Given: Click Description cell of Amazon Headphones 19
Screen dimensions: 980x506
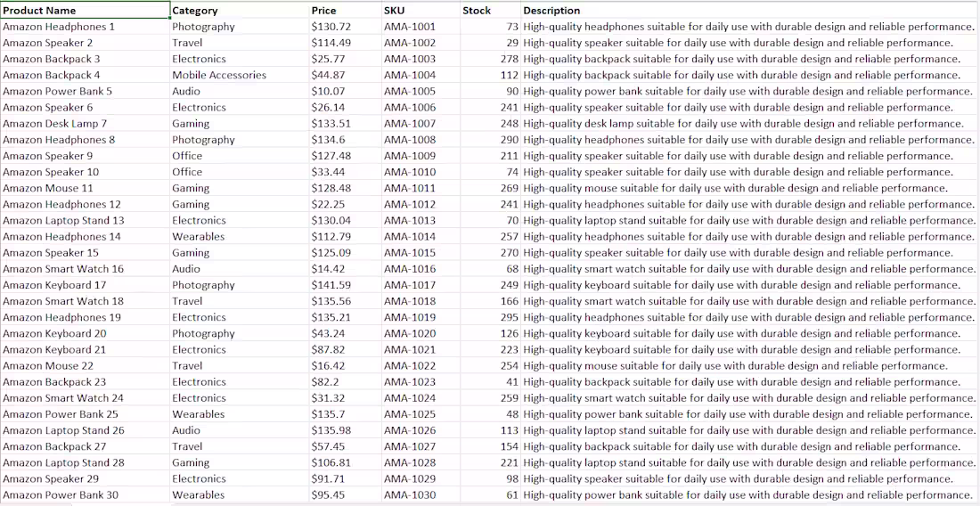Looking at the screenshot, I should click(x=750, y=317).
